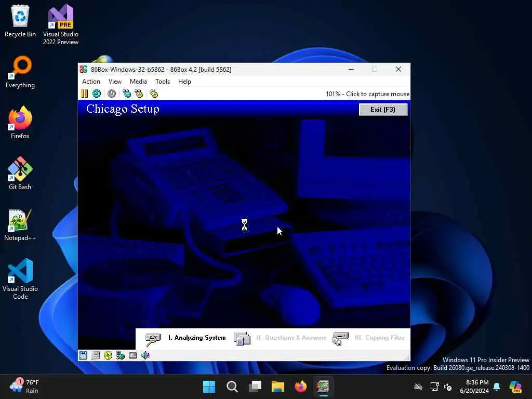Click the ACPI shutdown power icon
Image resolution: width=532 pixels, height=399 pixels.
coord(112,94)
